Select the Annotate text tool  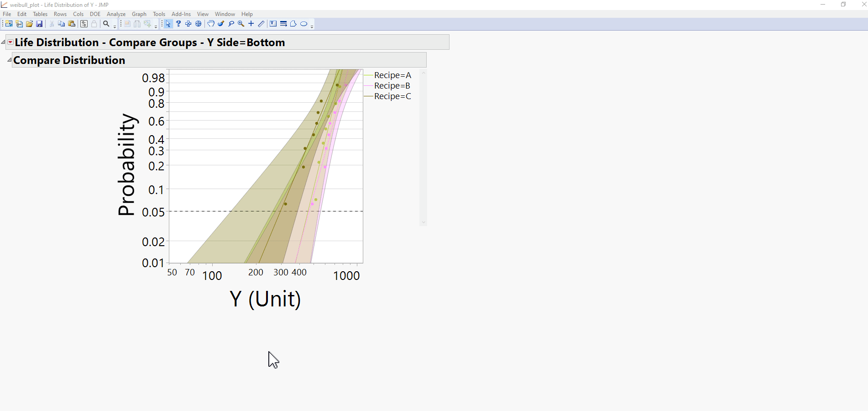[272, 24]
